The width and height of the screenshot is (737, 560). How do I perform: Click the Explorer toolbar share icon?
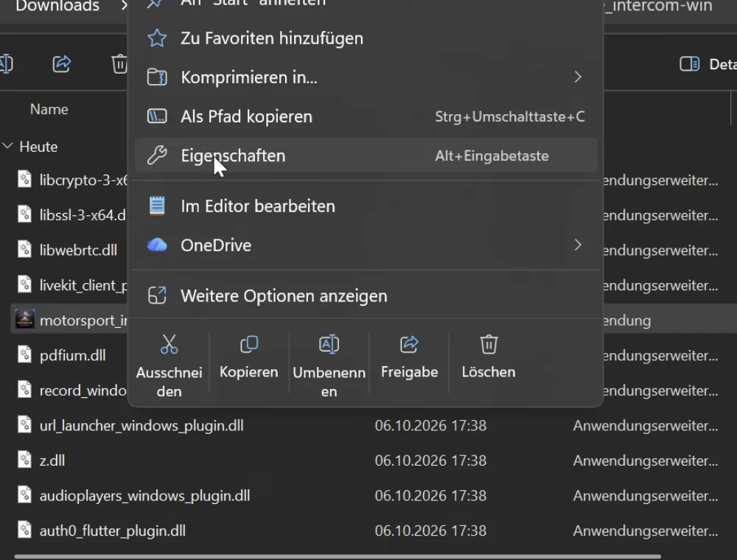[x=62, y=64]
